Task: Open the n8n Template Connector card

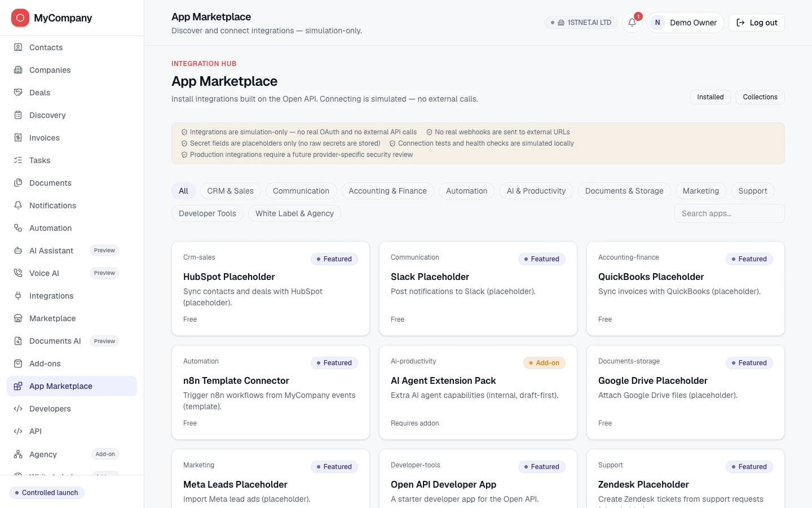Action: 271,392
